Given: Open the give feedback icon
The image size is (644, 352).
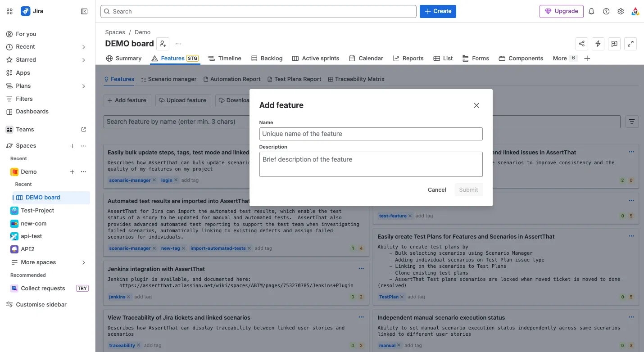Looking at the screenshot, I should [x=614, y=44].
